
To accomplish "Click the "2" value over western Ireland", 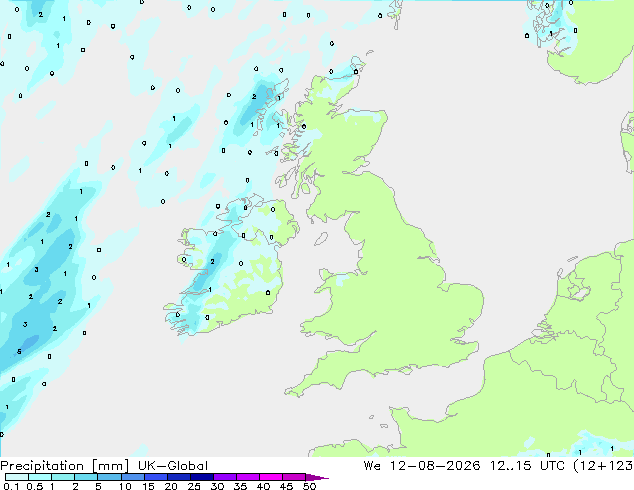I will [x=212, y=262].
